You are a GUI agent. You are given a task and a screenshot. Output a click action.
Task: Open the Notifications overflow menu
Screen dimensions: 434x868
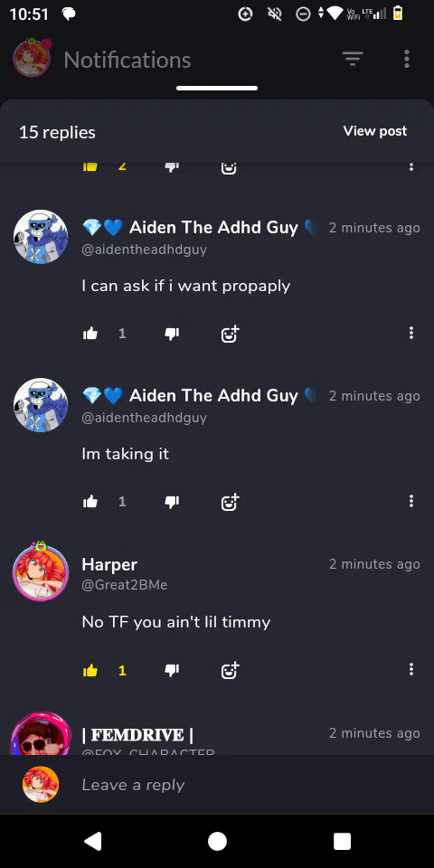coord(406,59)
